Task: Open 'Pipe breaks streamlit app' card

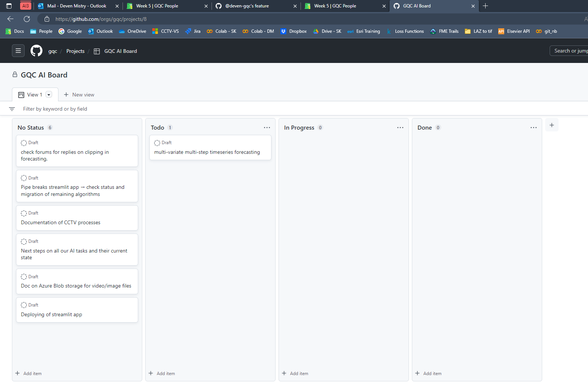Action: [x=77, y=186]
